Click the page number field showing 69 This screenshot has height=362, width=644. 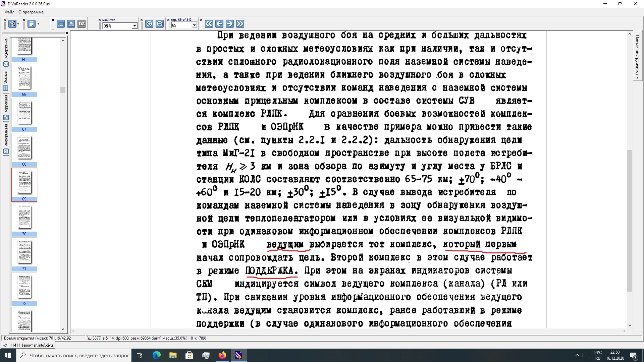point(181,25)
